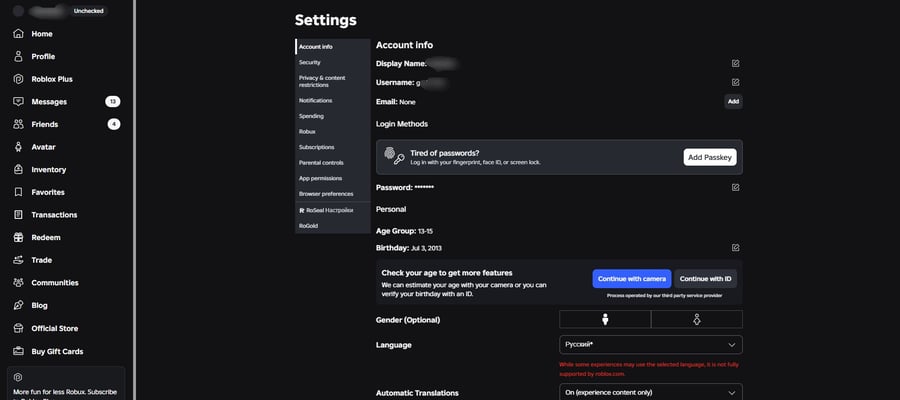900x400 pixels.
Task: Click the Redeem gift icon
Action: (18, 238)
